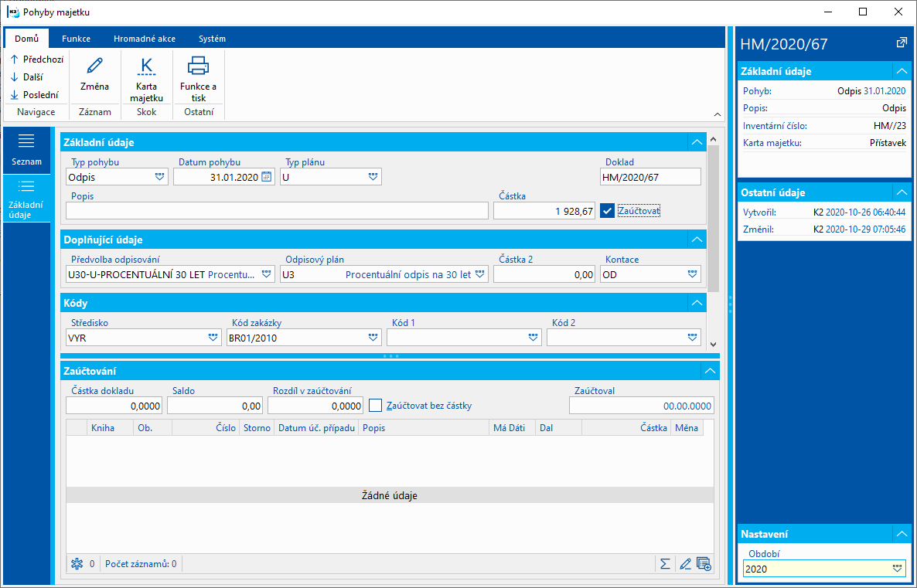Screen dimensions: 917x588
Task: Click the Storno column header
Action: (257, 428)
